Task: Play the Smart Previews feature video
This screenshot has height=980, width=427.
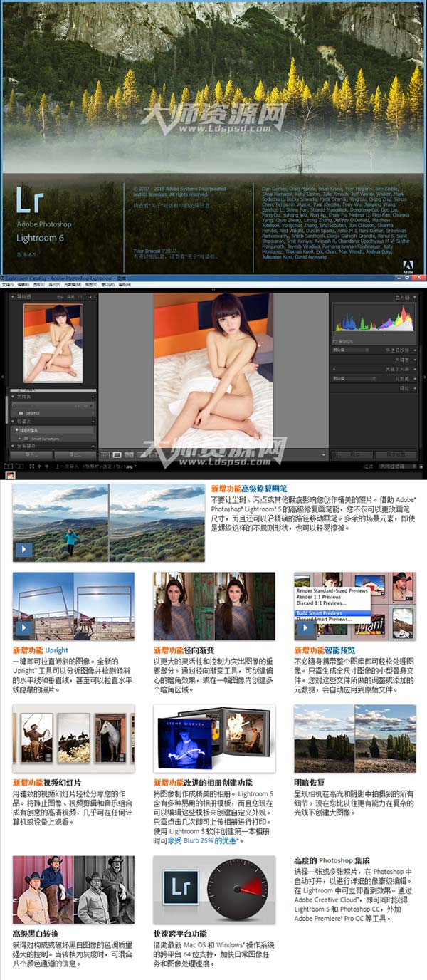Action: pos(306,628)
